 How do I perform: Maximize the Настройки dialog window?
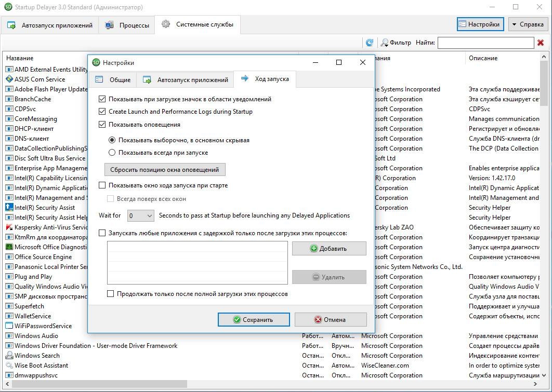pos(339,63)
